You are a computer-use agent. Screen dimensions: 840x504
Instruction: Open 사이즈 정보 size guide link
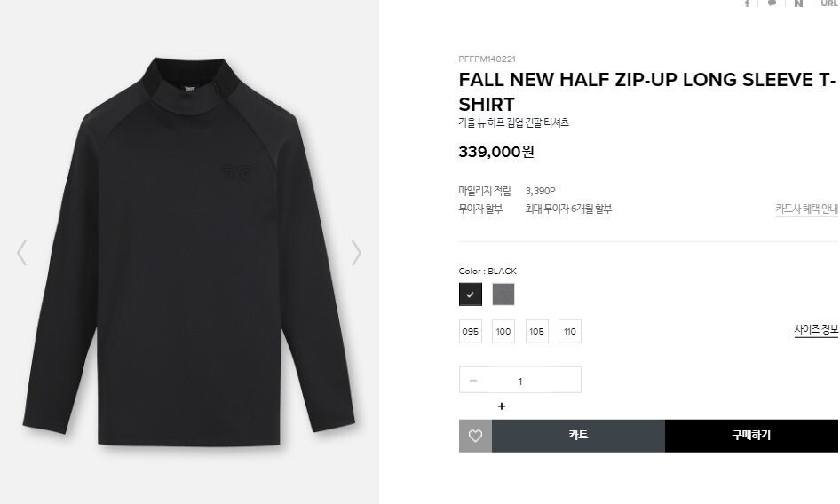click(816, 329)
